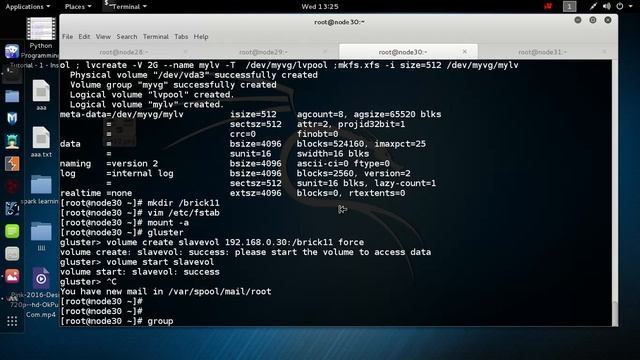The width and height of the screenshot is (640, 360).
Task: Click the power icon in top bar
Action: pos(620,6)
